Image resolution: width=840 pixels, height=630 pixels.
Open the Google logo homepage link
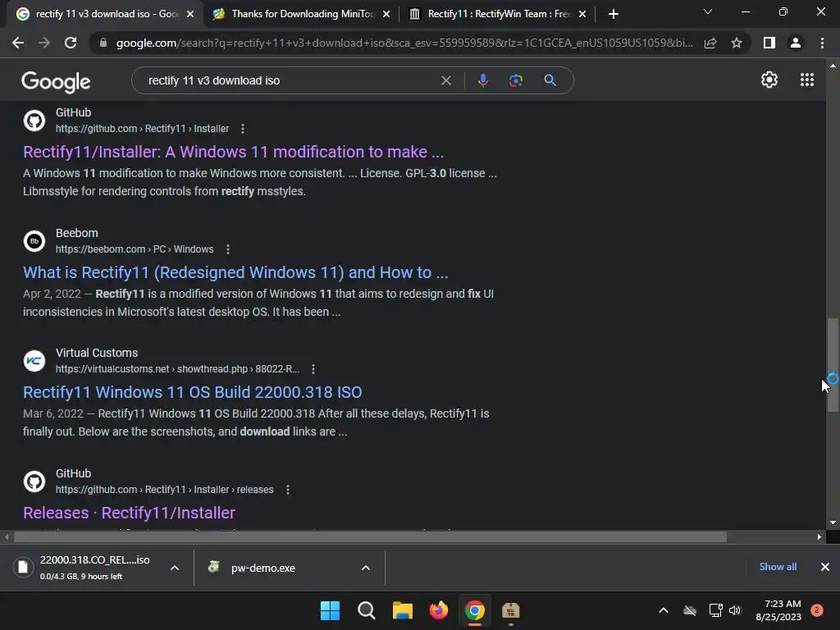pyautogui.click(x=56, y=81)
